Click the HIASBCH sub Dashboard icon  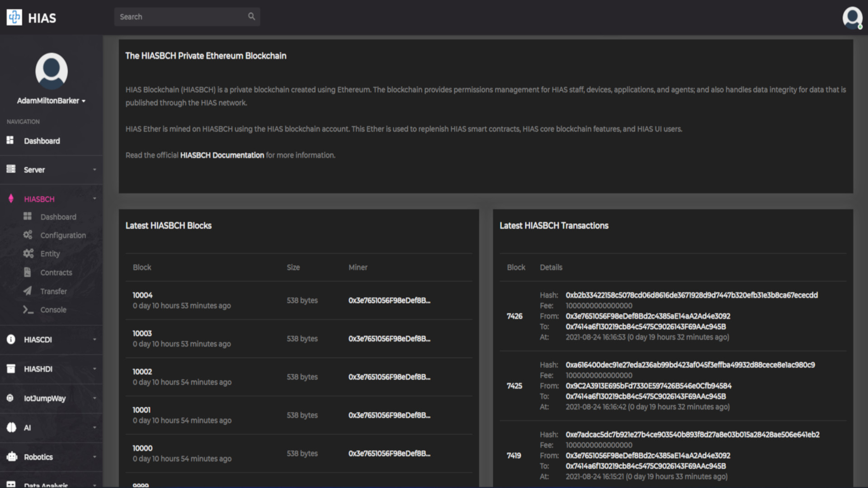click(28, 216)
